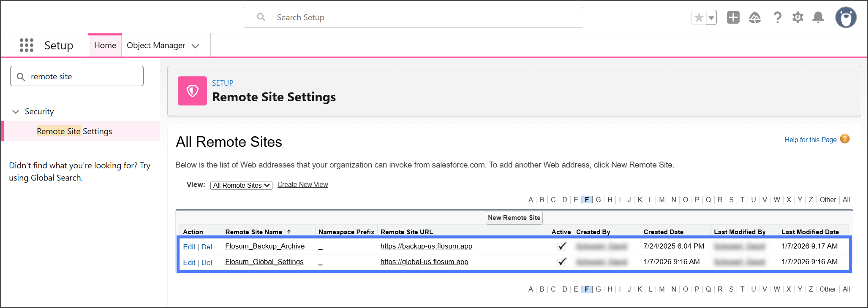This screenshot has width=868, height=308.
Task: Open the Global Actions plus icon
Action: coord(733,18)
